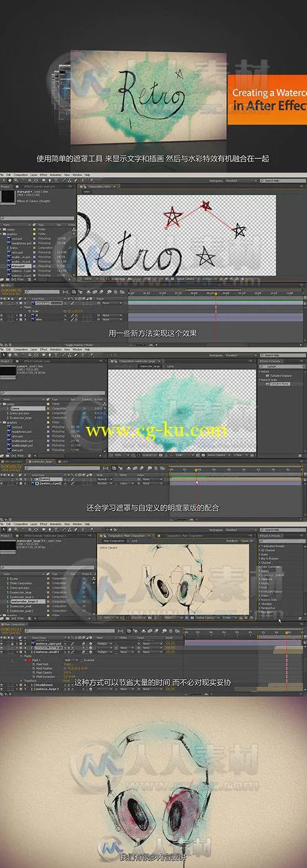Open Layer menu in the watercolor-splash window
The height and width of the screenshot is (868, 307).
point(34,350)
